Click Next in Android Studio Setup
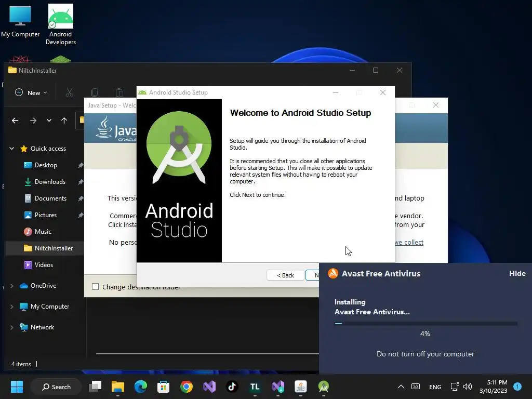The height and width of the screenshot is (399, 532). point(312,275)
